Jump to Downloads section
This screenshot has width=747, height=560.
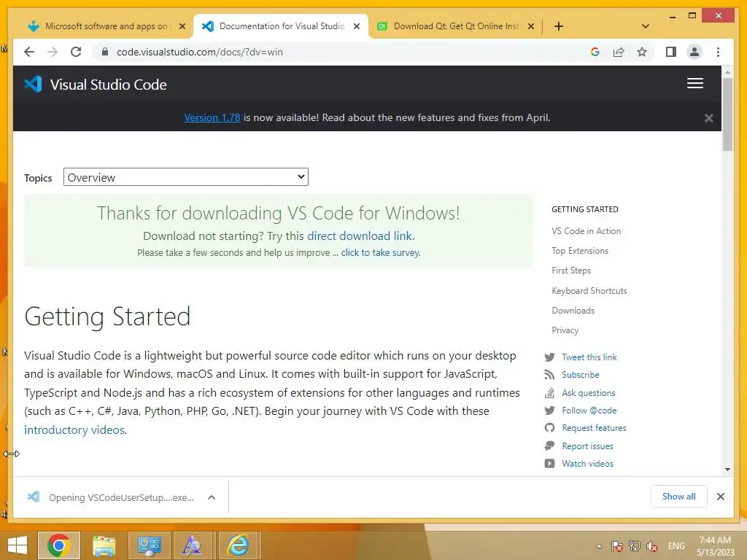[573, 311]
